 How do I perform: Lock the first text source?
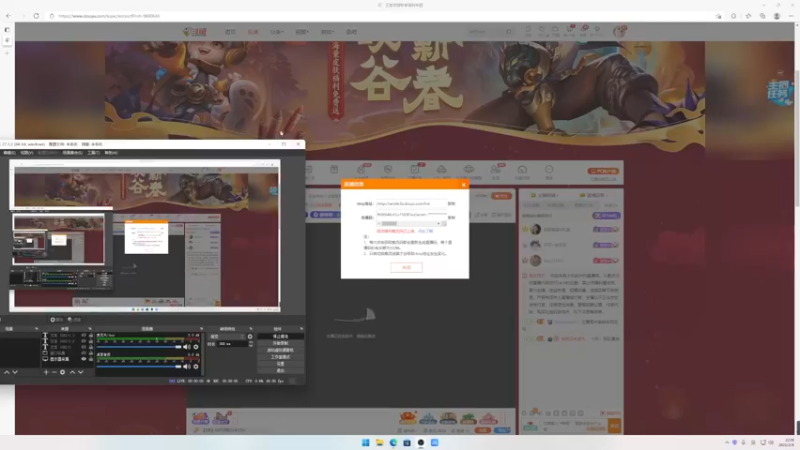[91, 335]
